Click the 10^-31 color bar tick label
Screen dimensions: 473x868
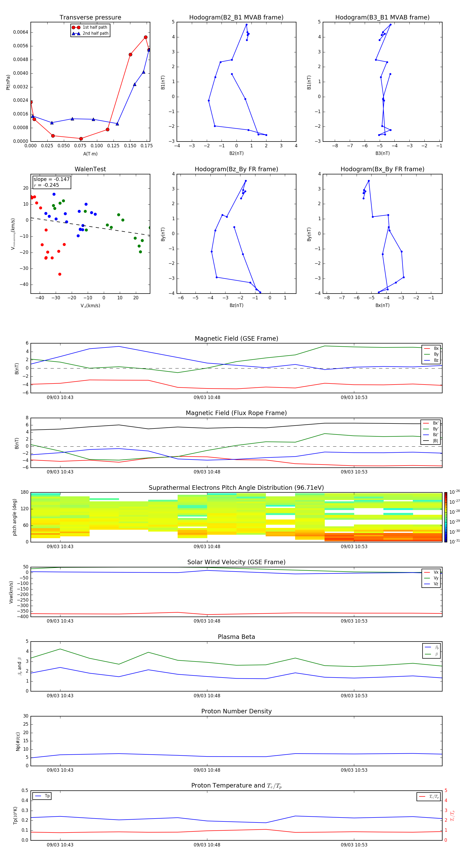tap(455, 542)
